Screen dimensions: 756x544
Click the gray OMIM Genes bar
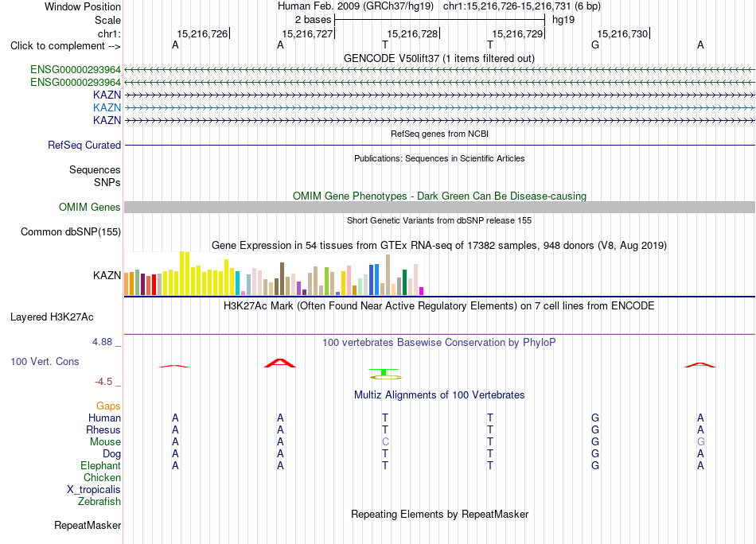(439, 208)
